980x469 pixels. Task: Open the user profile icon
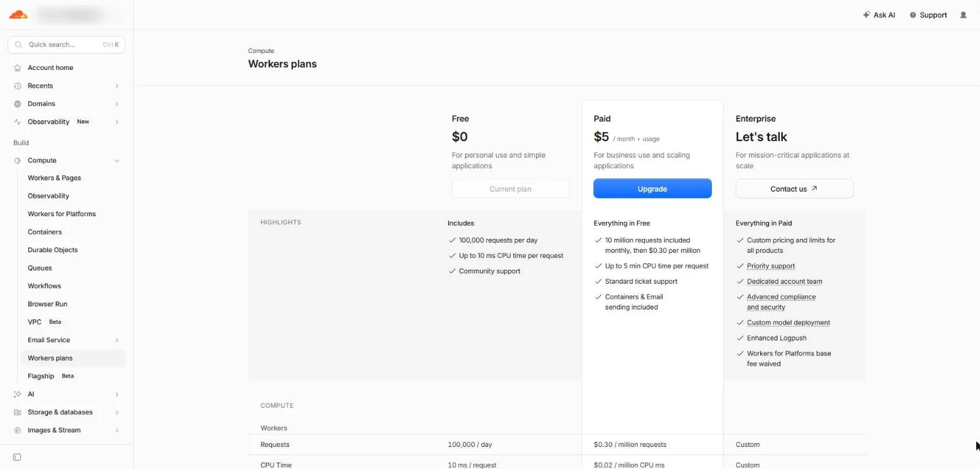(963, 15)
